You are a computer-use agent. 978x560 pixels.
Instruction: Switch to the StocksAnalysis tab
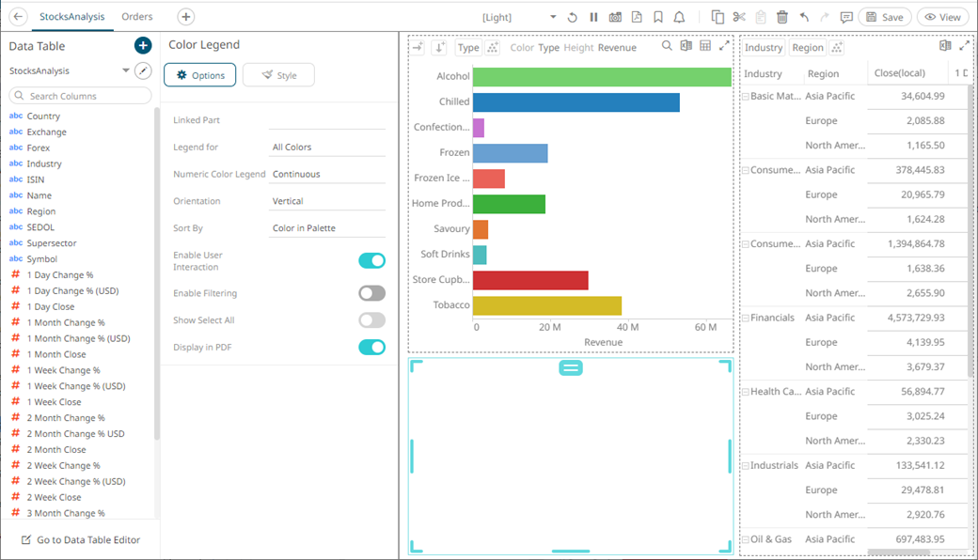[x=72, y=17]
